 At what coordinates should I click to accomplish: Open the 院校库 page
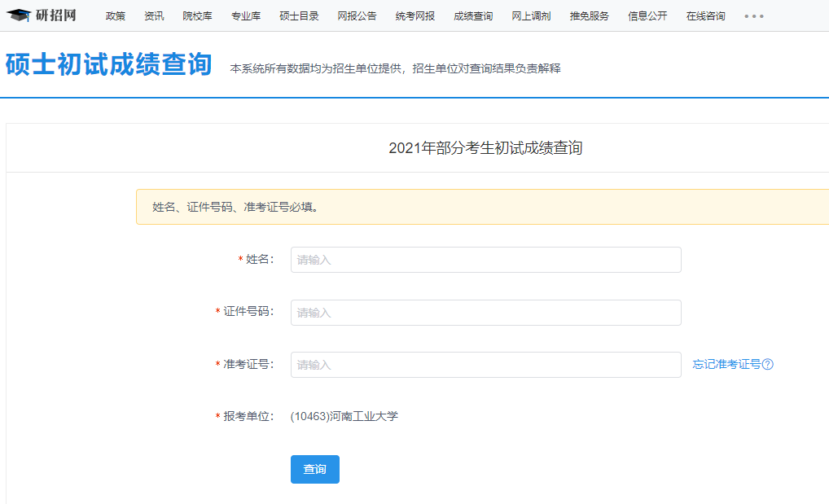click(x=197, y=15)
